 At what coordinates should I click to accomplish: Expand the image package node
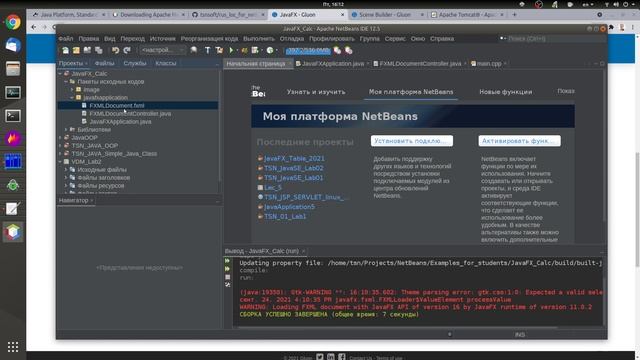click(72, 90)
